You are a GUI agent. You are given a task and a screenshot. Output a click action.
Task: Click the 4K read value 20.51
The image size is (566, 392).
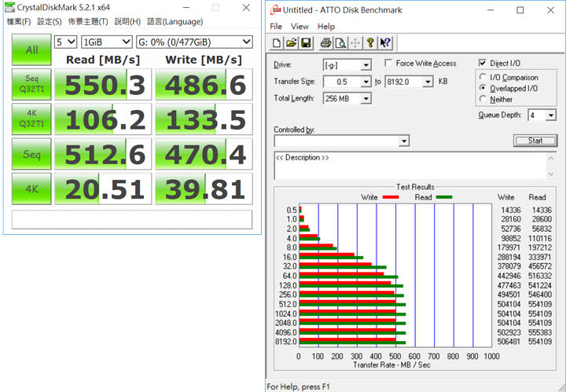(x=103, y=189)
